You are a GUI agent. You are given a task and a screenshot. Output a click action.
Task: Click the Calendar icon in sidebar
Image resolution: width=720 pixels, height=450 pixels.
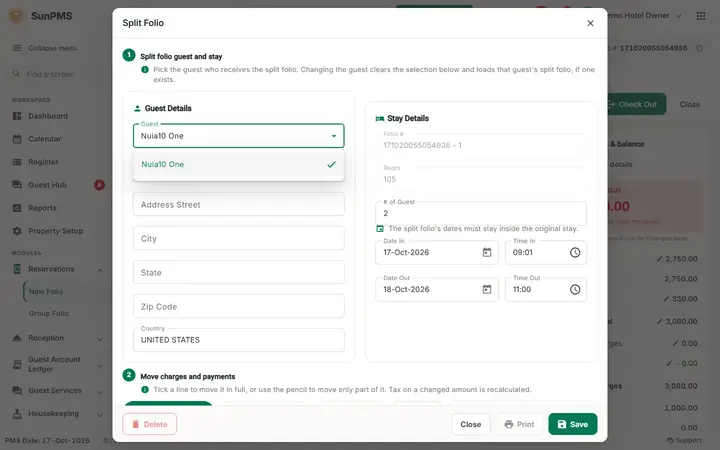(17, 139)
